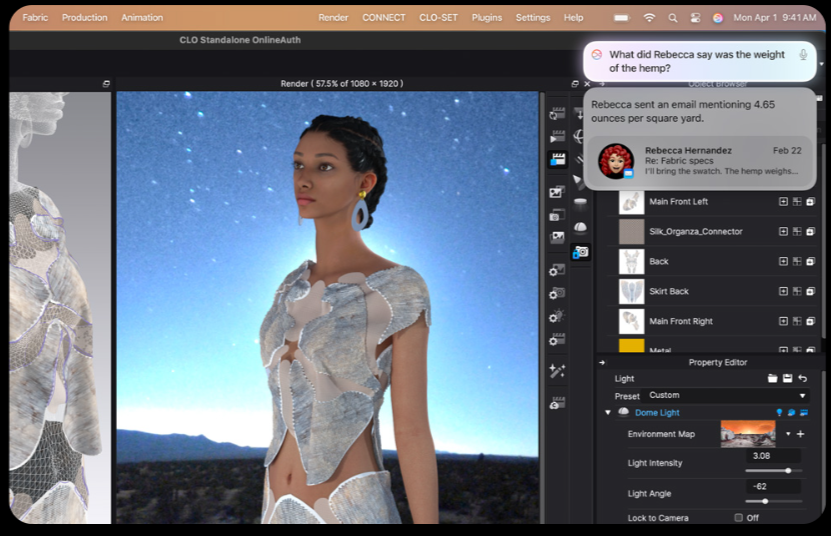Screen dimensions: 831x536
Task: Select the highlighted interactive render clapperboard icon
Action: pyautogui.click(x=557, y=159)
